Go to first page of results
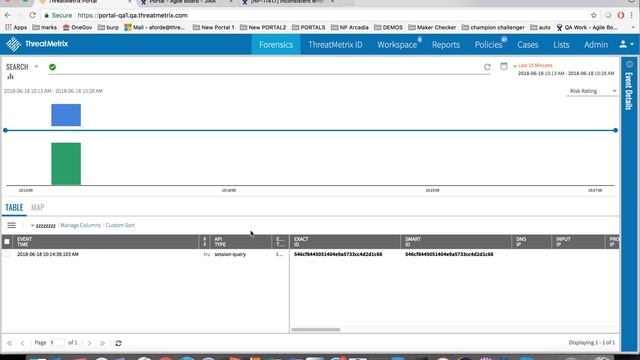Viewport: 640px width, 360px height. point(9,343)
